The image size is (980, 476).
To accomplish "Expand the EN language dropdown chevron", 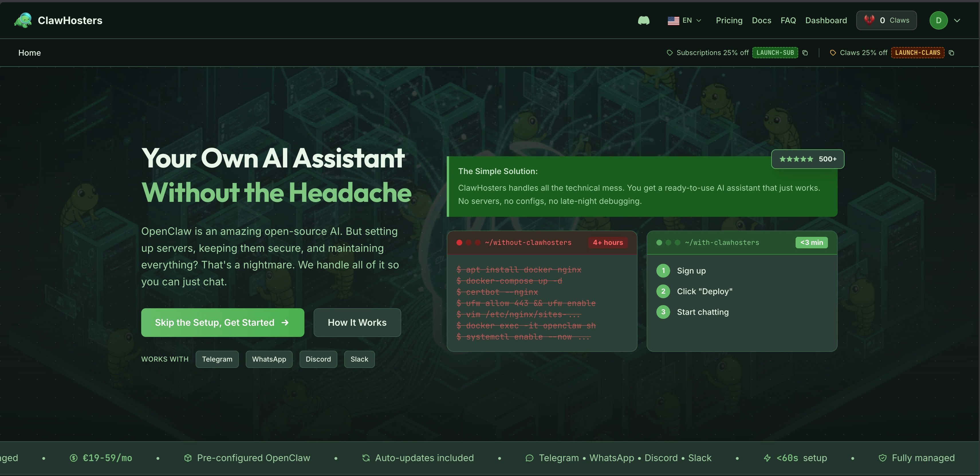I will point(699,21).
